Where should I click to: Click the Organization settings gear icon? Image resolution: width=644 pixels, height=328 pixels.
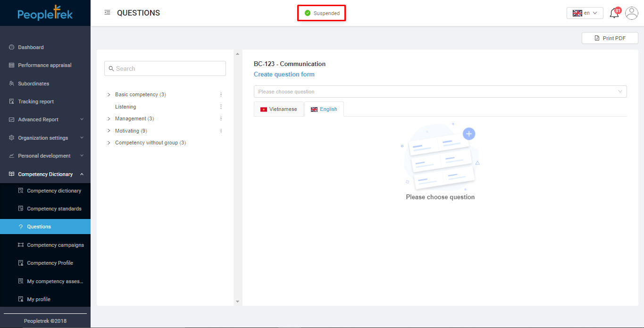click(x=12, y=138)
